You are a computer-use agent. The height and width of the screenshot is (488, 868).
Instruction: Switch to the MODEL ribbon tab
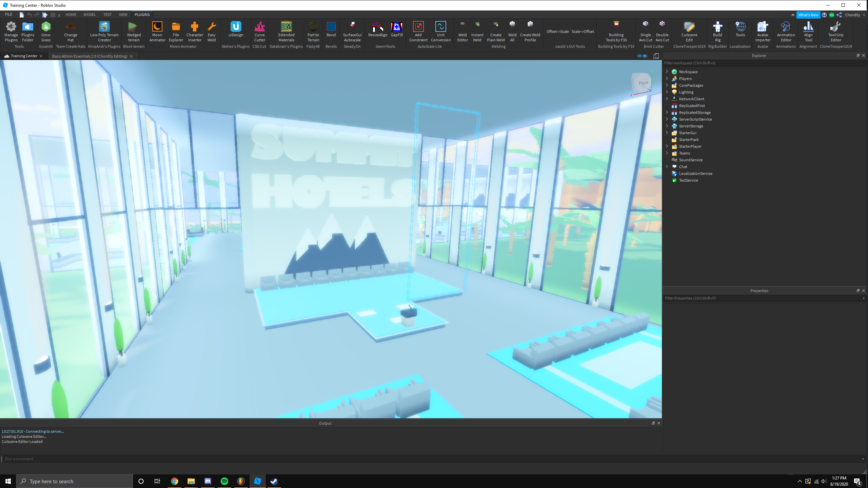[x=90, y=15]
